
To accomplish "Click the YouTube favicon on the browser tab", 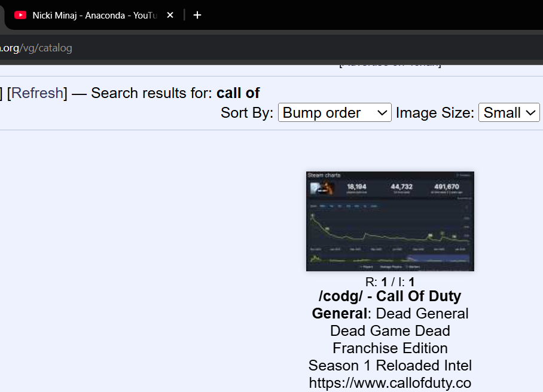I will 20,15.
